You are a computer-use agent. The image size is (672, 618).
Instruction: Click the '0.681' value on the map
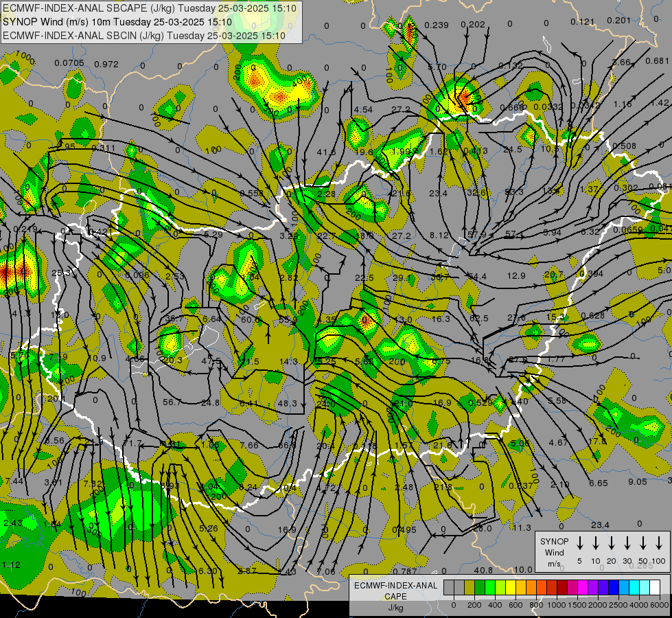(x=657, y=61)
